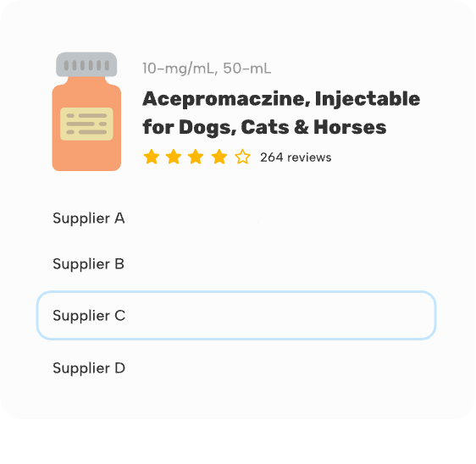Select the second rating star

coord(174,157)
